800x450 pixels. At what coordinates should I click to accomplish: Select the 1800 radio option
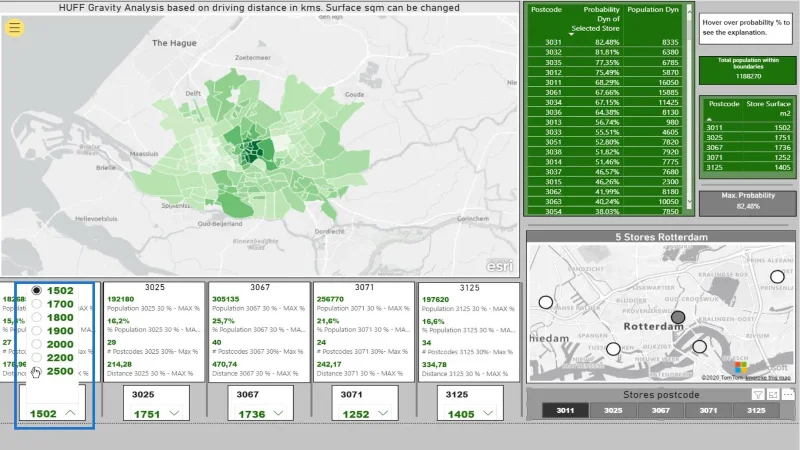(36, 317)
